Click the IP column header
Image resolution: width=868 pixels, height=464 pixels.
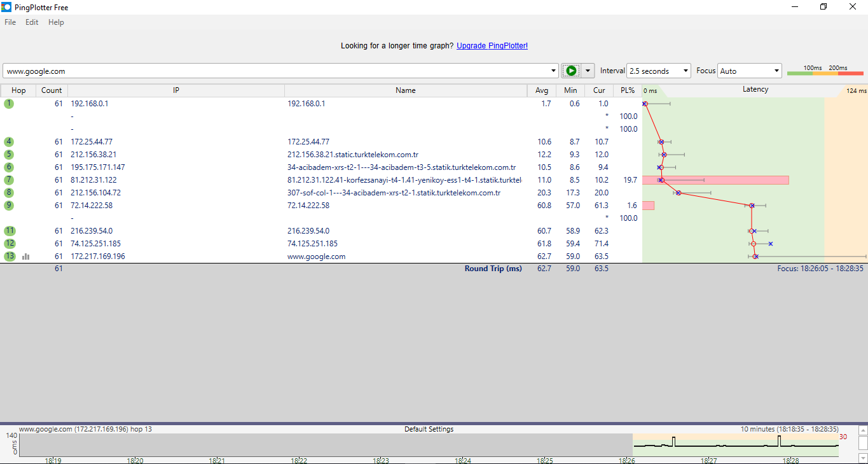click(176, 90)
